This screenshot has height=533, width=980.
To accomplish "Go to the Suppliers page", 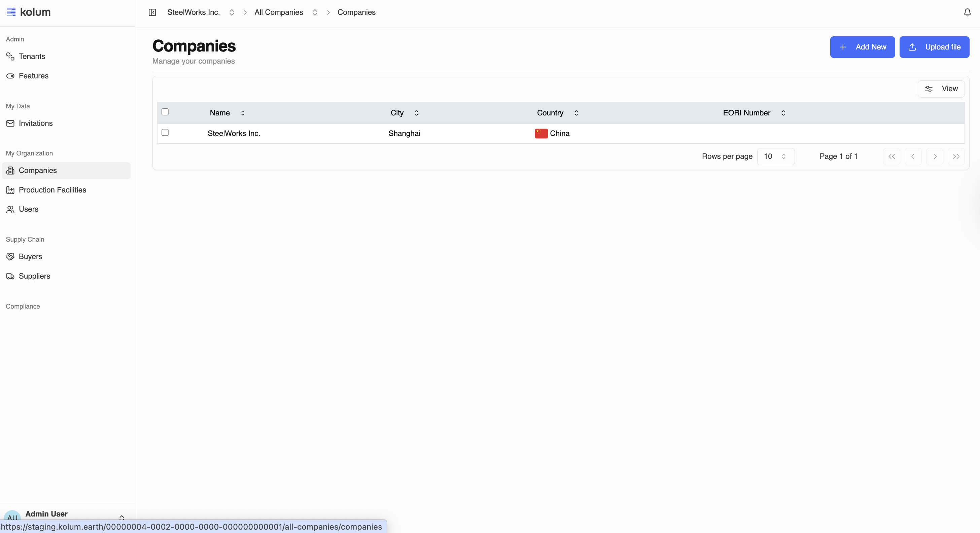I will coord(34,276).
